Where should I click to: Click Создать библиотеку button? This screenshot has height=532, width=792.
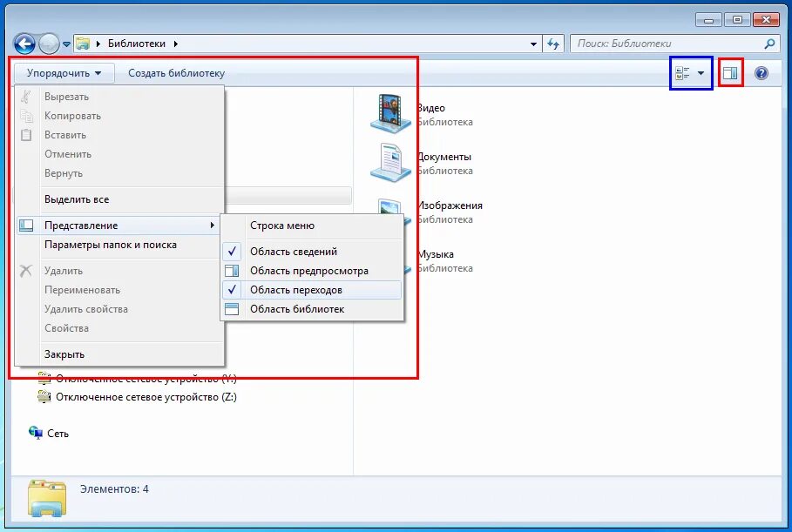point(176,73)
